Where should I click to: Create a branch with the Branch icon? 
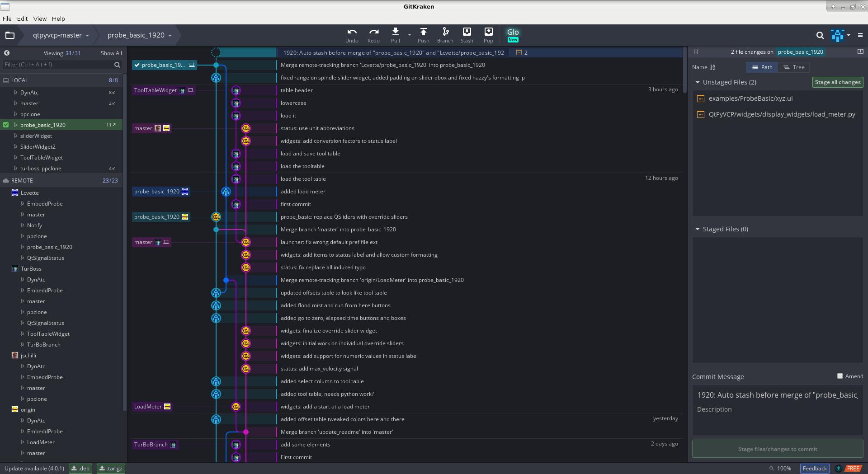[445, 35]
